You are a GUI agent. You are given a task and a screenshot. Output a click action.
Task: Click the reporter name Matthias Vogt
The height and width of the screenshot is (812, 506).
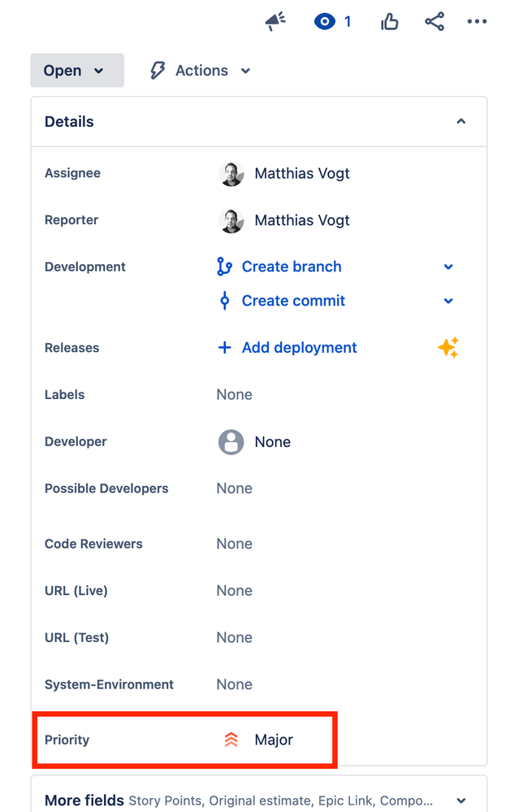tap(302, 220)
